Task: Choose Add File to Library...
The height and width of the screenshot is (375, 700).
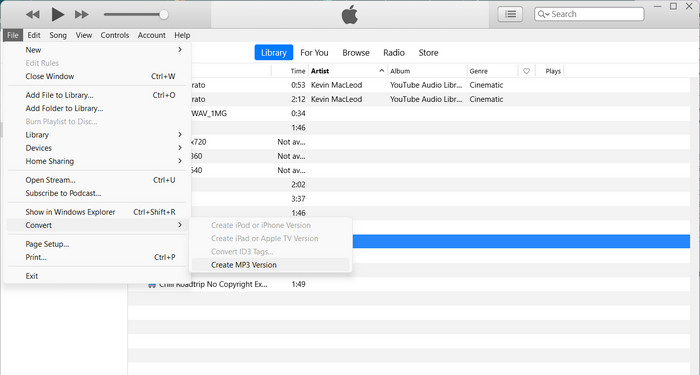Action: tap(96, 95)
